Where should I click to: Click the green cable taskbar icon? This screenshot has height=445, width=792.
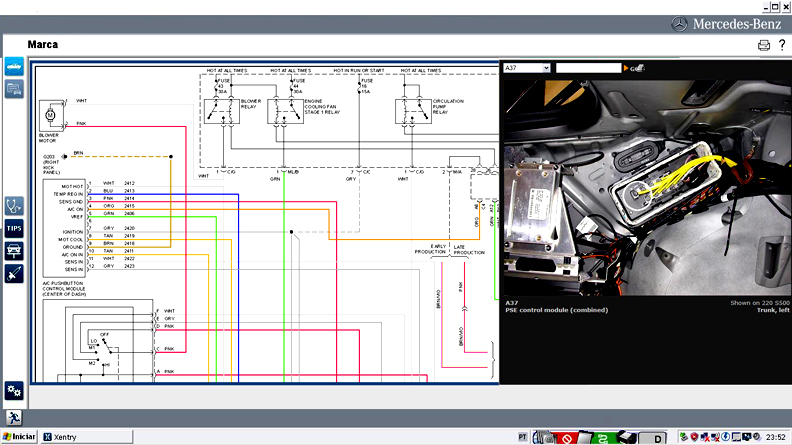(x=603, y=437)
